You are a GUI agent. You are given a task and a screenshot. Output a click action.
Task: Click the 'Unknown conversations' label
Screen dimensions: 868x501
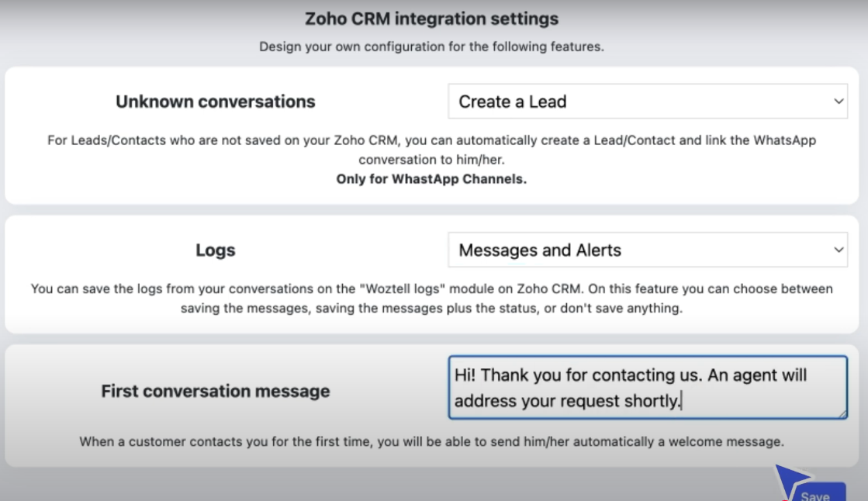(216, 102)
